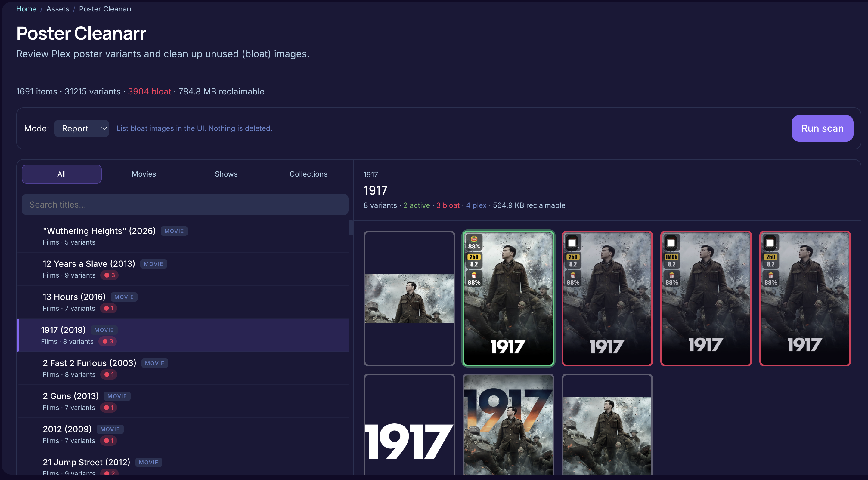The height and width of the screenshot is (480, 868).
Task: Click the red bloat badge on 2 Fast 2 Furious
Action: 109,374
